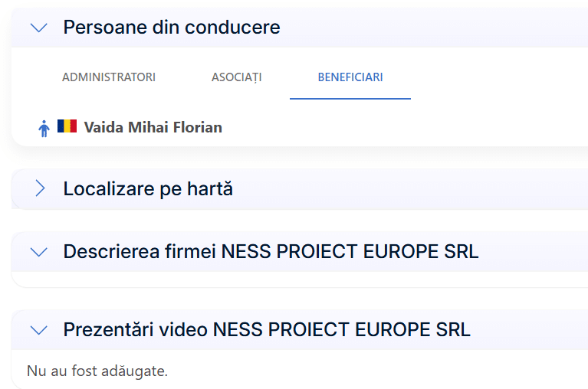Open the Asociați tab
Image resolution: width=588 pixels, height=389 pixels.
pos(236,77)
